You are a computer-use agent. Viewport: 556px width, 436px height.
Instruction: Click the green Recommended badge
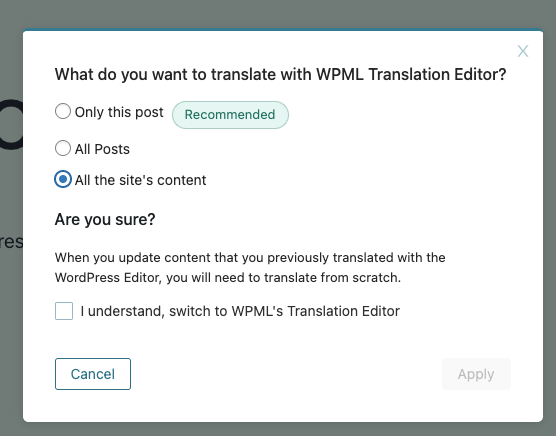click(230, 114)
